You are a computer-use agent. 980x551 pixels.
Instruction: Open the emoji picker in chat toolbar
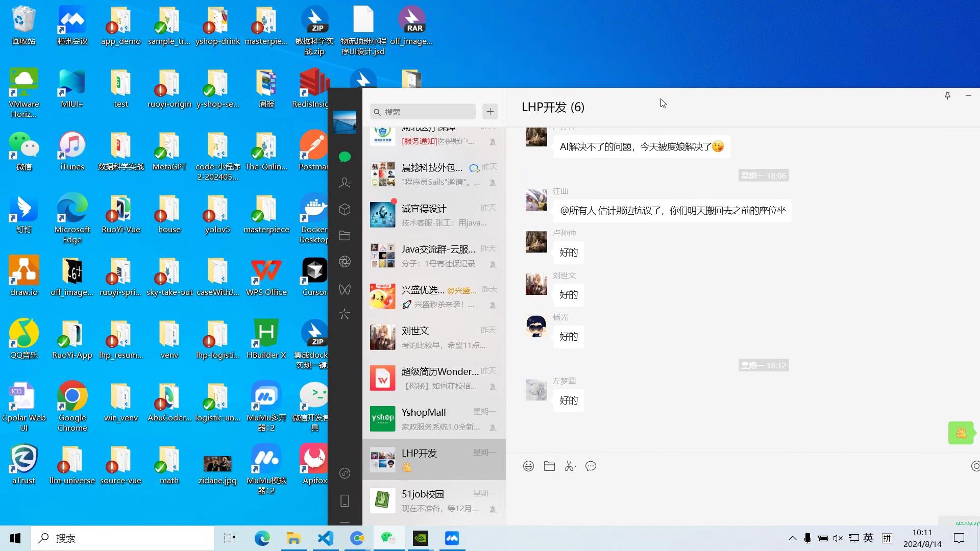point(528,466)
